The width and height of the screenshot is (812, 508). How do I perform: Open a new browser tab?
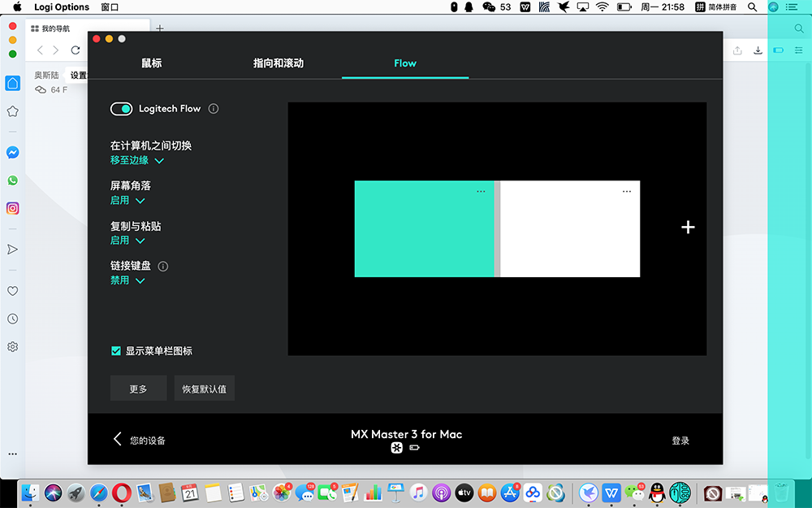[160, 28]
